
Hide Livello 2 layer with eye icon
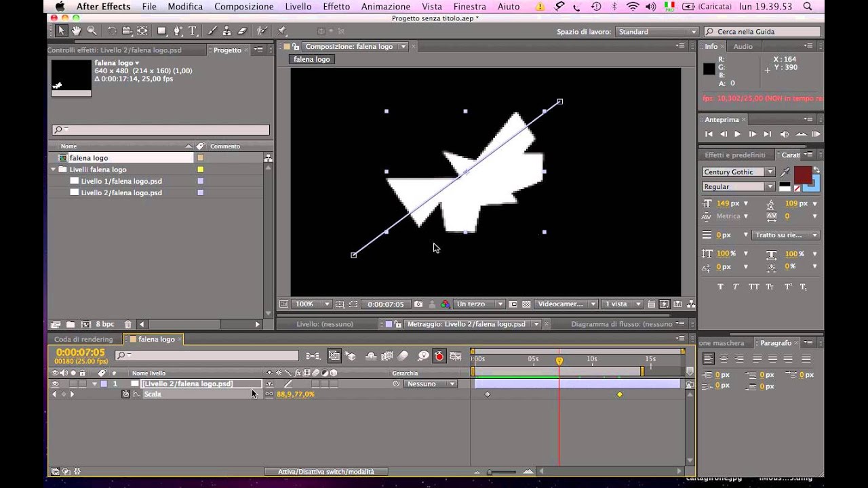point(55,384)
